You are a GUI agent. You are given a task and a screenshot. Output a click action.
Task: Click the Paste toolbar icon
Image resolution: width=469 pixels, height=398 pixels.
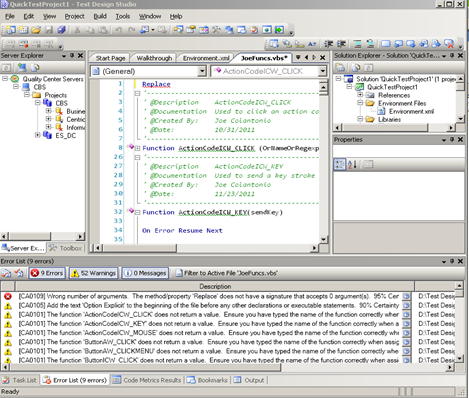point(103,30)
